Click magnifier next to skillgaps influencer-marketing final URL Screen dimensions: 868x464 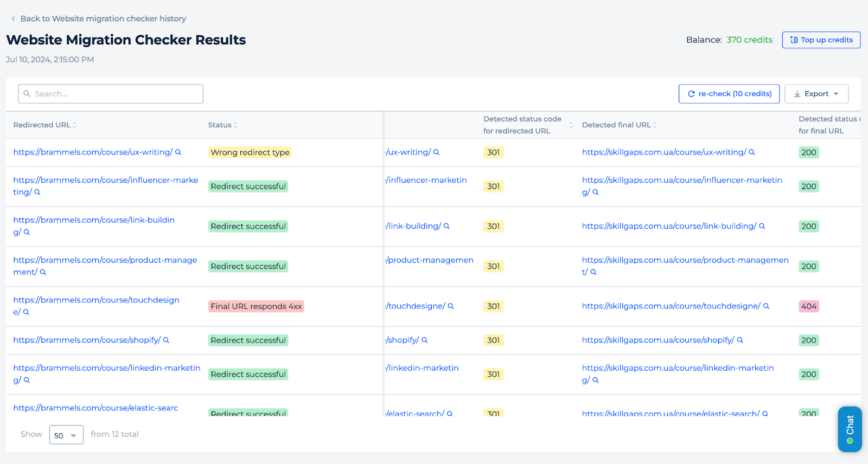[x=596, y=192]
